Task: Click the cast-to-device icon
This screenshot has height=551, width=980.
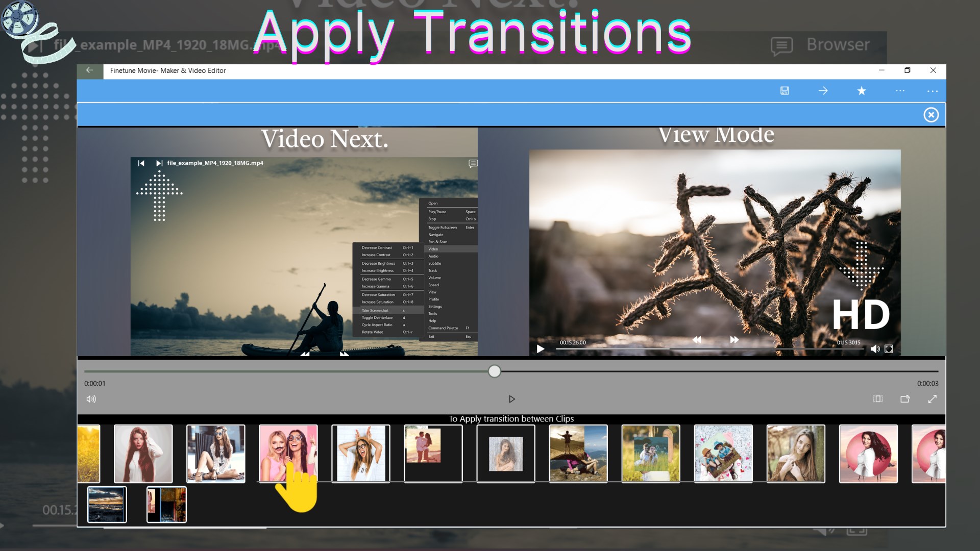Action: point(905,399)
